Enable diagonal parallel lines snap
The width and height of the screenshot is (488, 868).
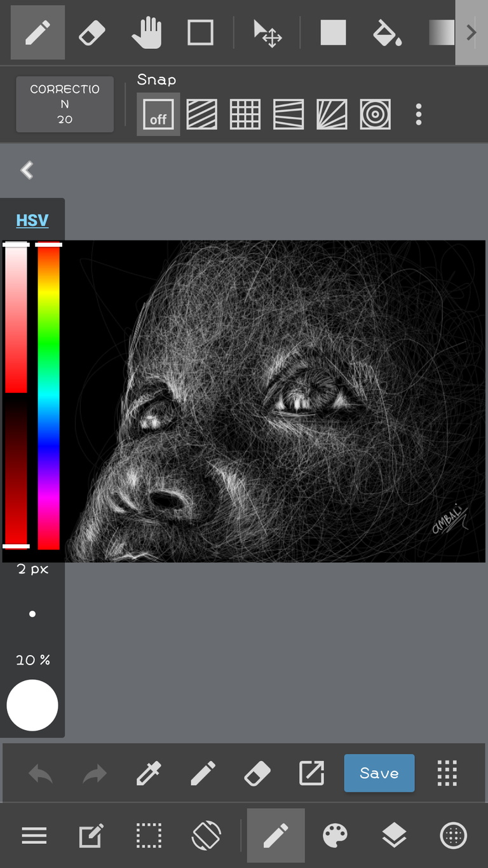201,114
